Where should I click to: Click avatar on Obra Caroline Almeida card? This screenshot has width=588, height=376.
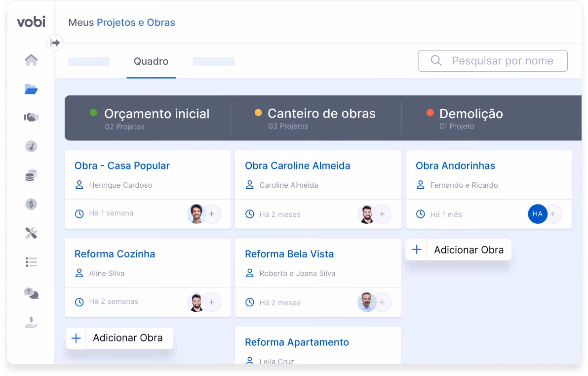pyautogui.click(x=367, y=214)
